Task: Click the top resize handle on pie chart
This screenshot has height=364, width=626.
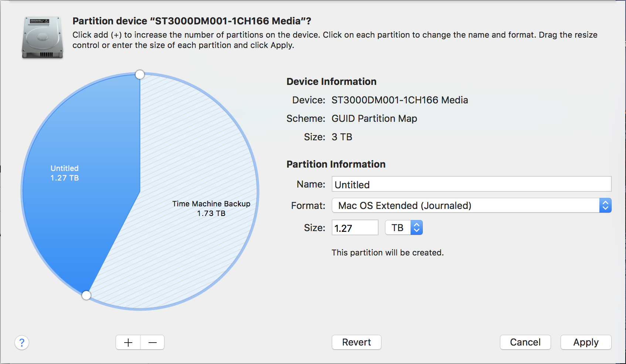Action: click(140, 75)
